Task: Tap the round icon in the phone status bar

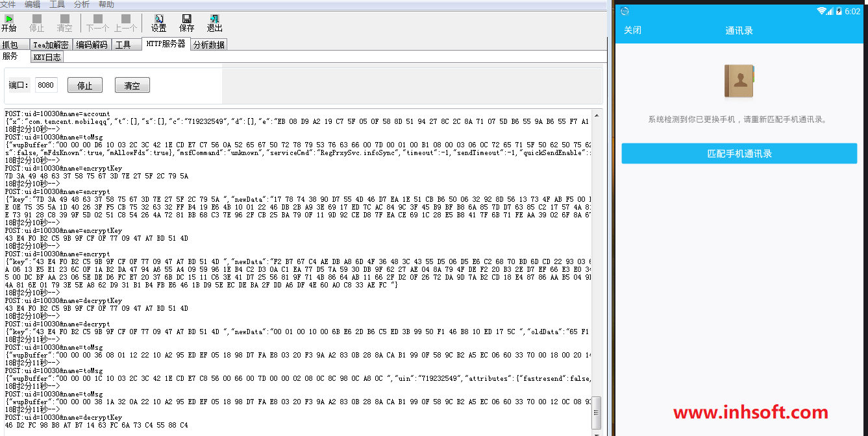Action: [x=625, y=11]
